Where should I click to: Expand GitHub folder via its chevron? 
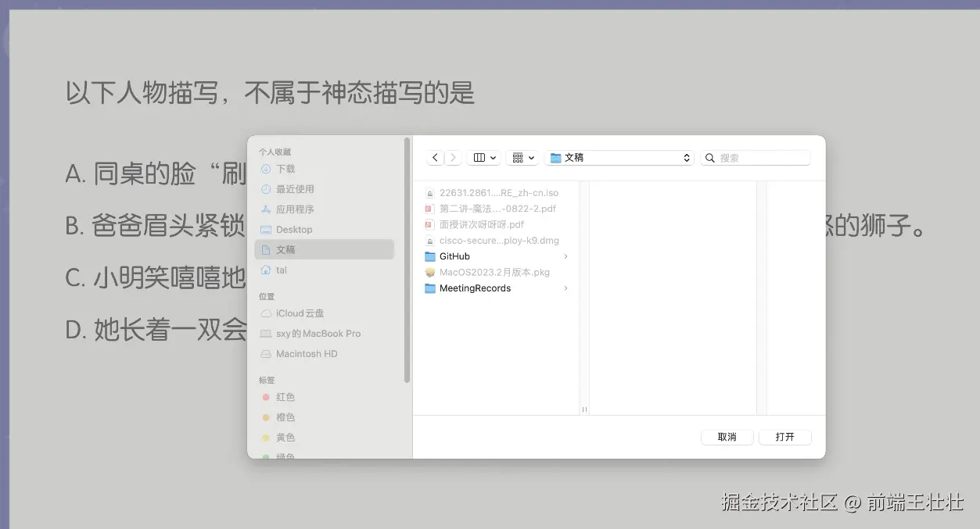point(565,256)
